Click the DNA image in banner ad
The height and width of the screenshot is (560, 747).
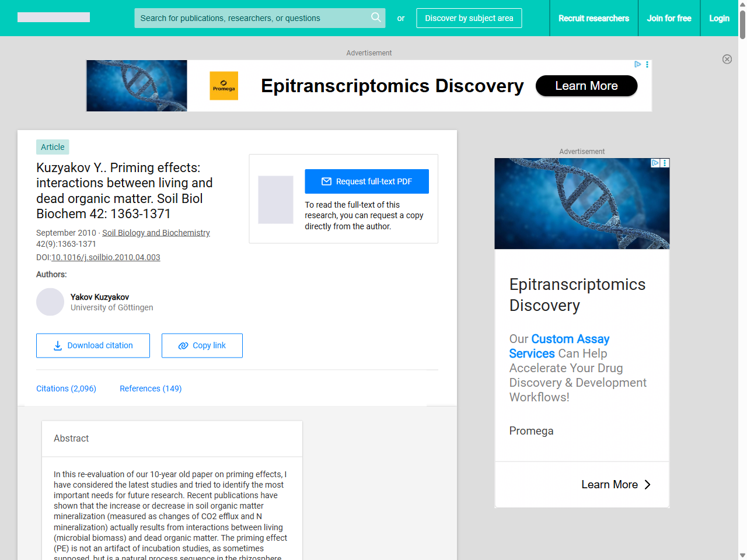coord(137,86)
